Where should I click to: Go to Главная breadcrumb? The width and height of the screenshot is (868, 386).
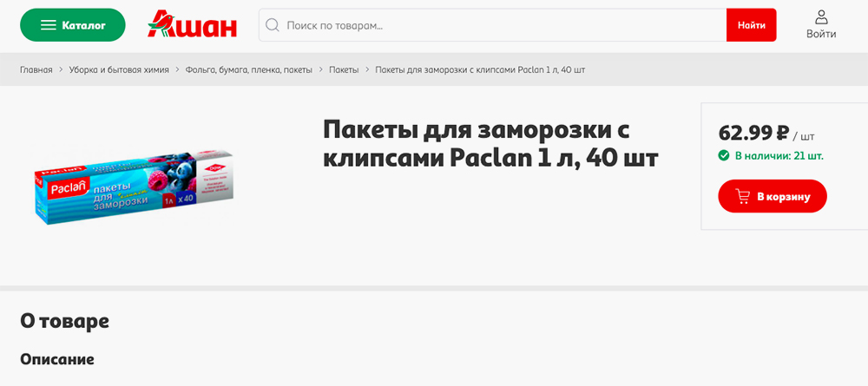click(36, 69)
